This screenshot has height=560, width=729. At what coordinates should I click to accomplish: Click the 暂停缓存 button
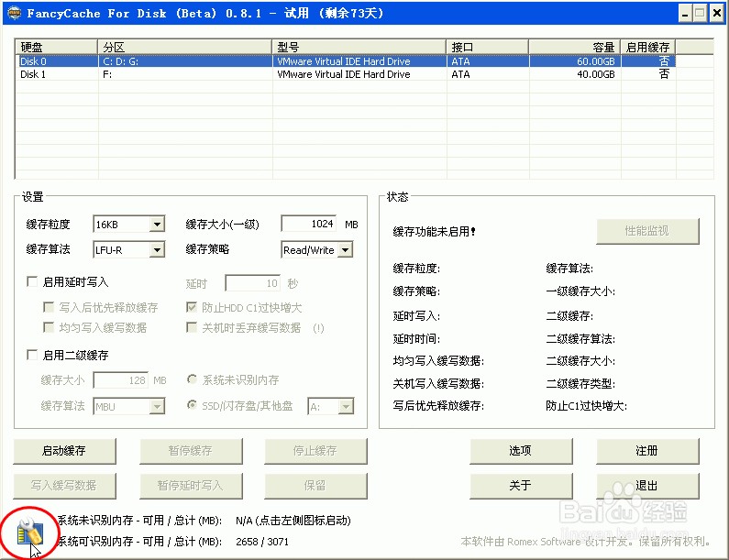pyautogui.click(x=191, y=451)
